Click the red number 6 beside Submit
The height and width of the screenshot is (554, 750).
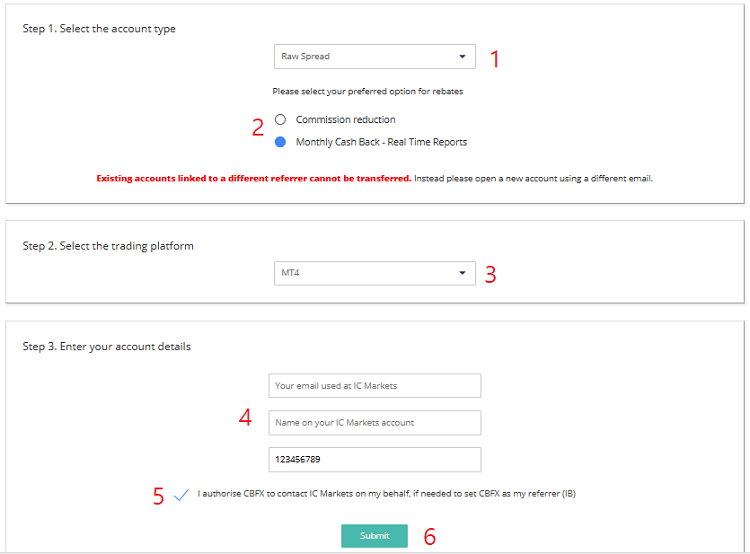[430, 537]
